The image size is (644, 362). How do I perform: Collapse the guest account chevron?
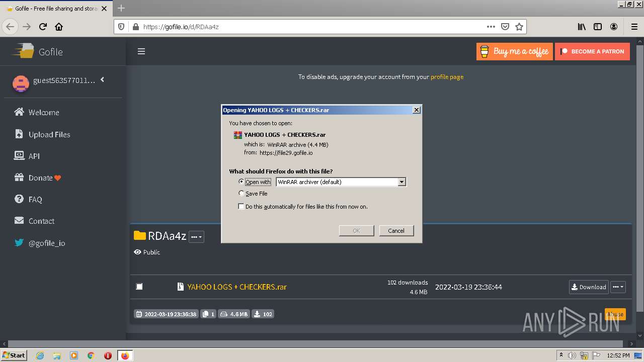pos(102,79)
